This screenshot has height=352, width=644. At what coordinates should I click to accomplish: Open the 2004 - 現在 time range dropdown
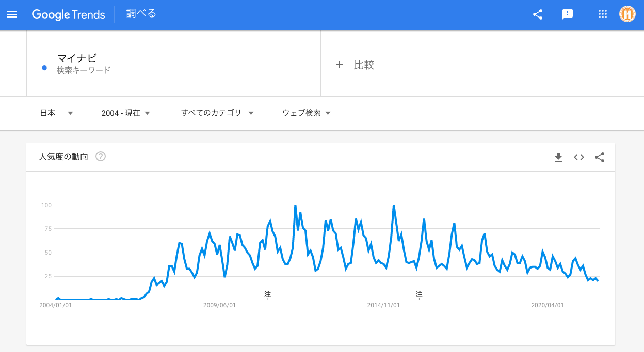click(x=125, y=113)
